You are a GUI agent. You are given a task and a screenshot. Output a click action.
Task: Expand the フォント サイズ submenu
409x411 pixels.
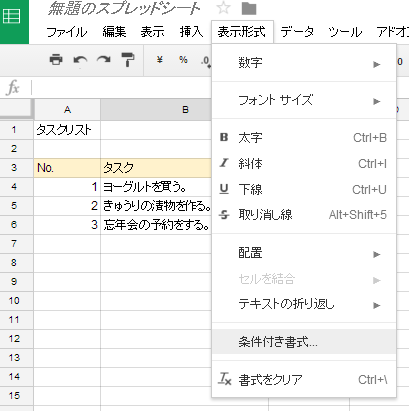point(304,100)
